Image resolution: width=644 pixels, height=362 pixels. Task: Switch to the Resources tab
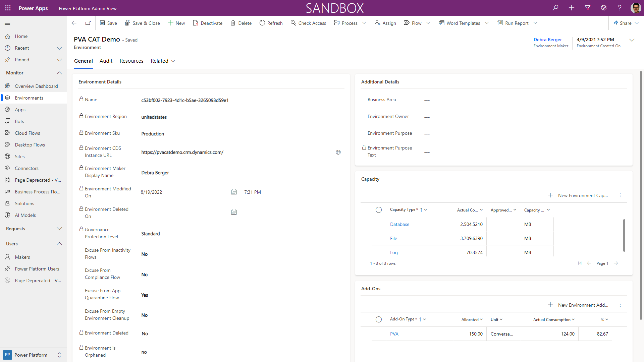pos(131,61)
